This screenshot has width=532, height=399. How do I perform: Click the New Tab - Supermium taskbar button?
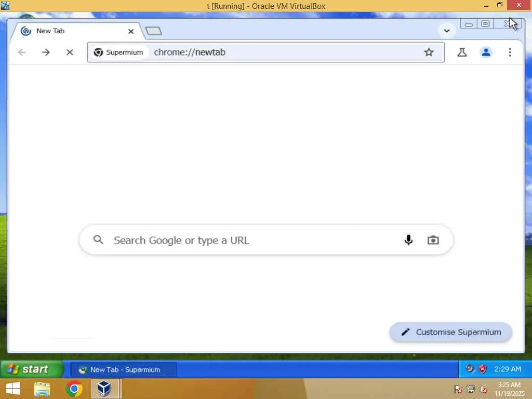coord(124,370)
